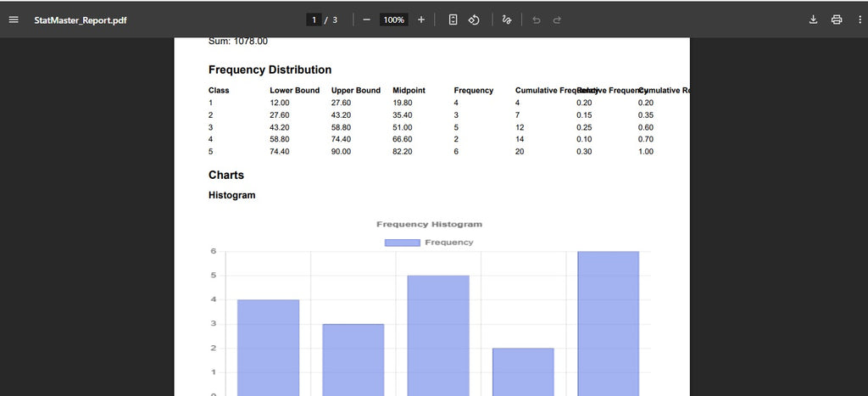The width and height of the screenshot is (868, 396).
Task: Click the histogram bar of height 3
Action: [353, 360]
